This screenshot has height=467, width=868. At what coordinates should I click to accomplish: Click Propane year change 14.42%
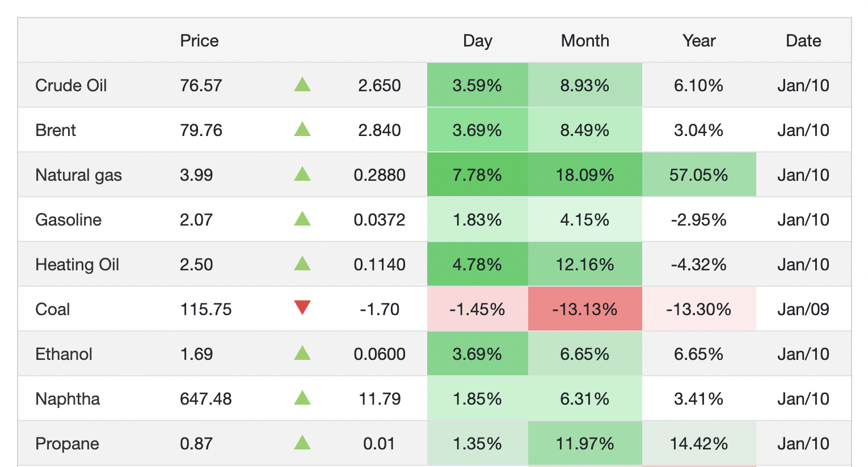coord(698,444)
